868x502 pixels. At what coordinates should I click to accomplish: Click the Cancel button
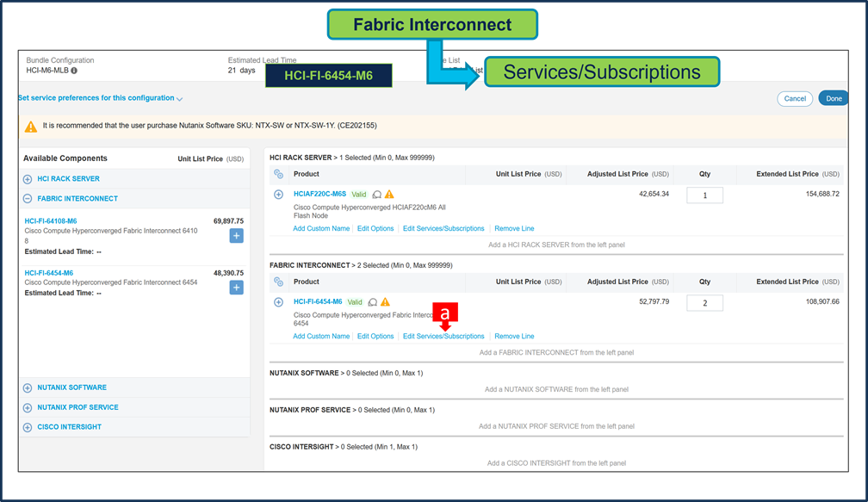795,98
